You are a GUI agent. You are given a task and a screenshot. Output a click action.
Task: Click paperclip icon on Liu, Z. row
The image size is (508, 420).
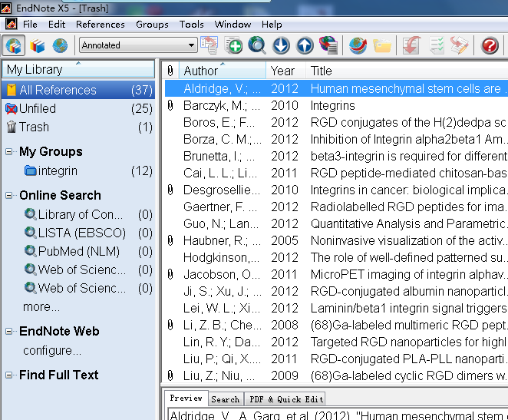(x=170, y=375)
